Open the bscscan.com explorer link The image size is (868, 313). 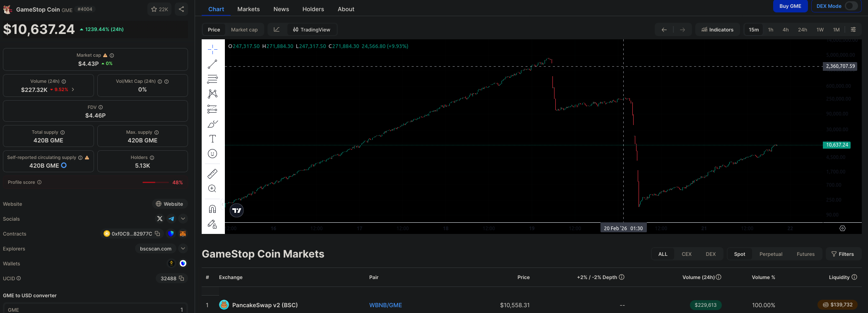156,248
